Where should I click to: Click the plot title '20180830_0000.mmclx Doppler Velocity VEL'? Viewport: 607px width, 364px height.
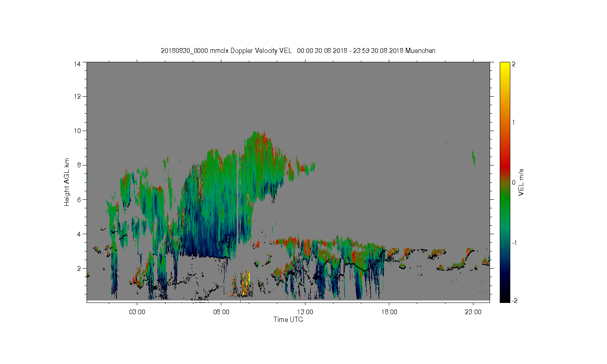226,51
